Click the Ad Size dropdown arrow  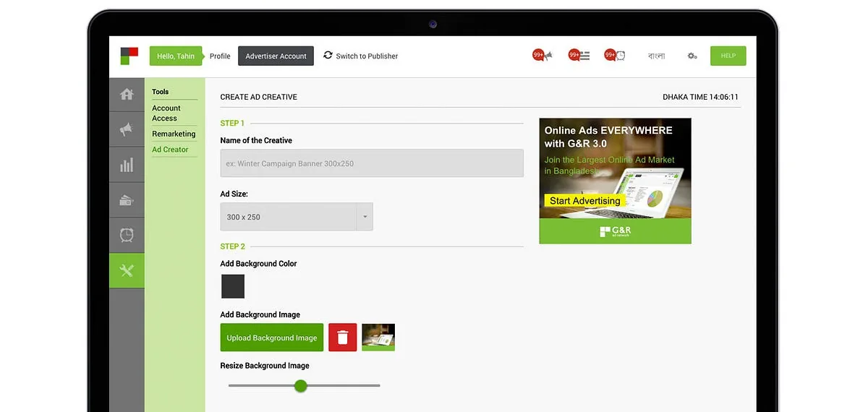365,217
